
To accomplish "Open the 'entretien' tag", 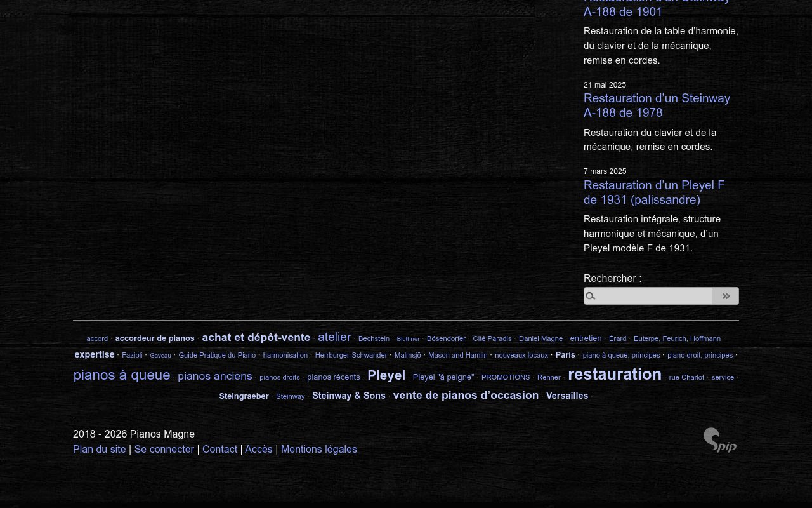I will click(586, 338).
